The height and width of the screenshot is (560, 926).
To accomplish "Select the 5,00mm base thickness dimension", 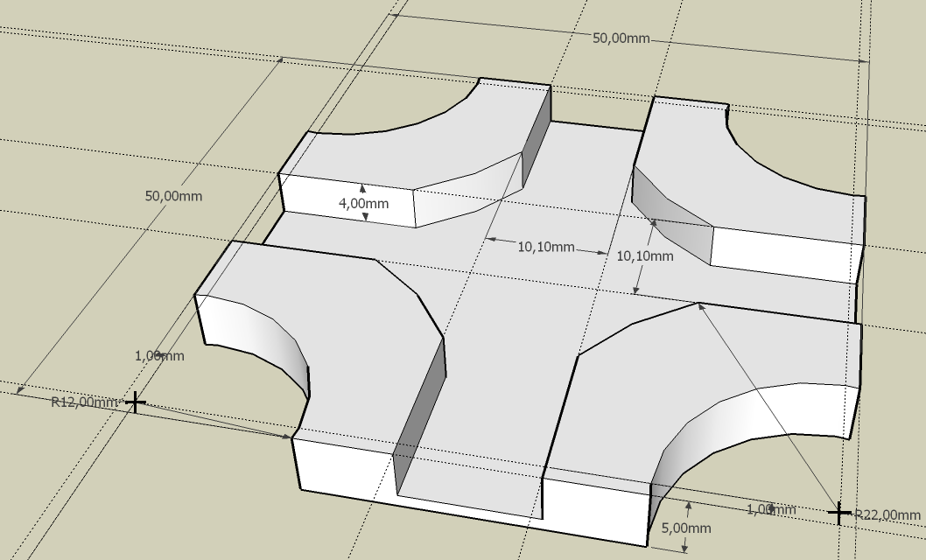I will 687,528.
